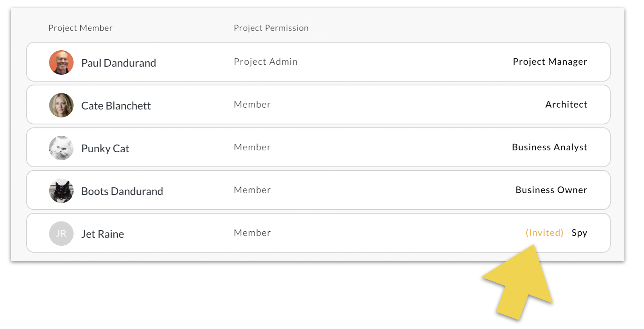Select the orange avatar in the first row
Image resolution: width=644 pixels, height=329 pixels.
(x=61, y=62)
